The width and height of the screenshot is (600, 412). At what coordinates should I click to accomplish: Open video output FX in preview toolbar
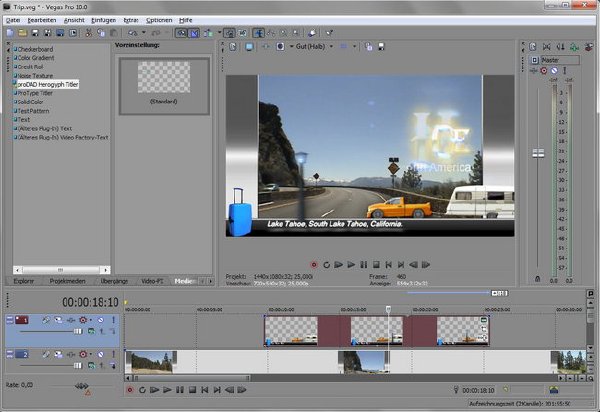[265, 47]
